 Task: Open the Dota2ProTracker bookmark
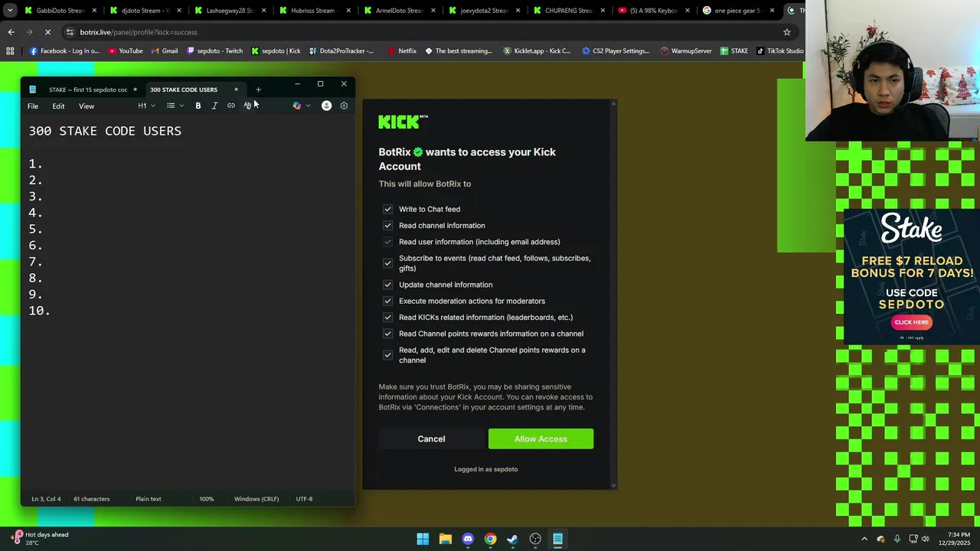click(x=341, y=51)
